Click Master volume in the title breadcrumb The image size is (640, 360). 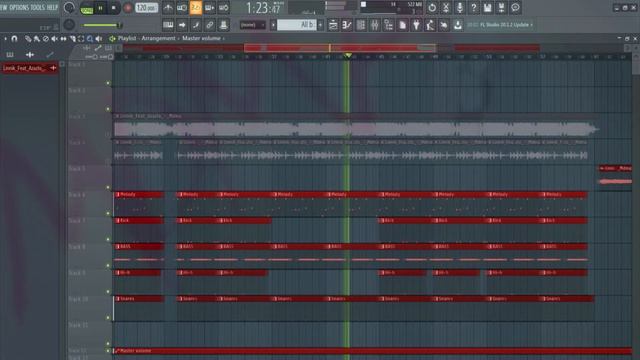201,38
